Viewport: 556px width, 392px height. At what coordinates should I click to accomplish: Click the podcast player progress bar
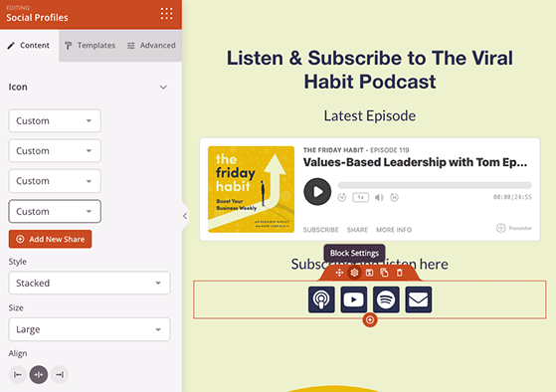(435, 185)
